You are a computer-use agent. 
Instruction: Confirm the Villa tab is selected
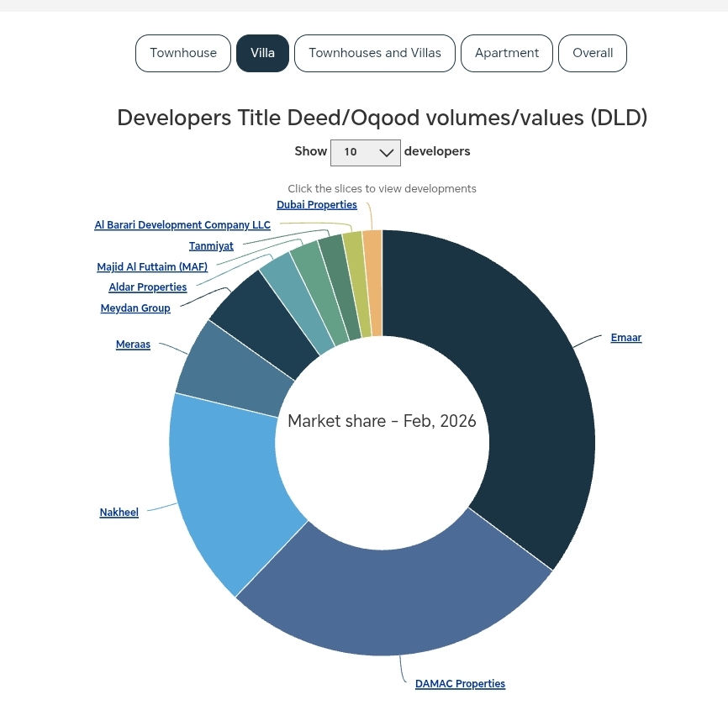coord(262,53)
